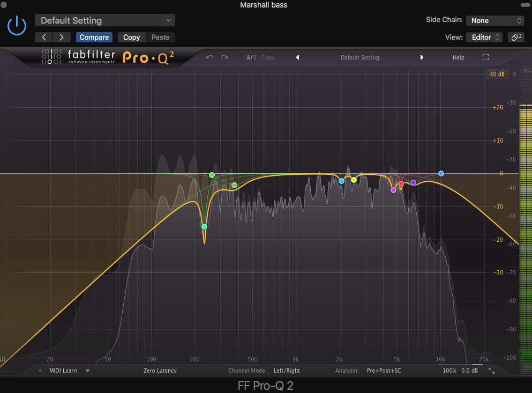Open the Help menu

pyautogui.click(x=458, y=57)
